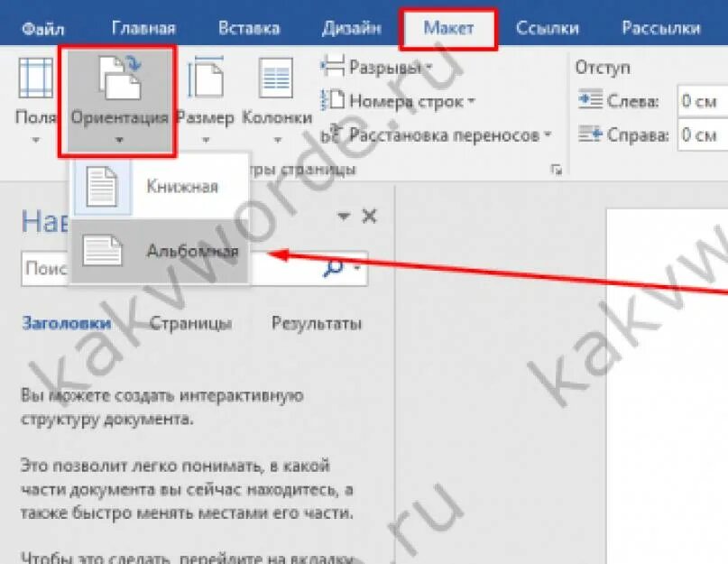Expand the Размер dropdown arrow
This screenshot has height=564, width=728.
(x=206, y=139)
